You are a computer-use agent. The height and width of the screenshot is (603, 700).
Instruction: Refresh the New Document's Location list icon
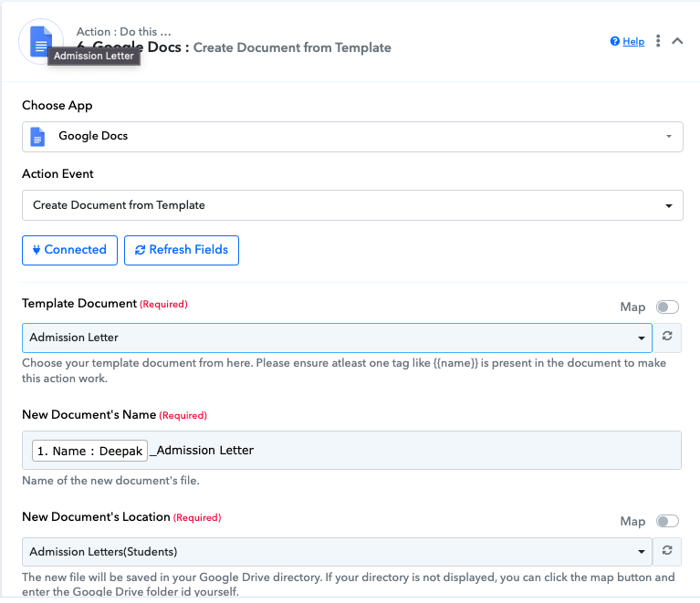point(667,551)
